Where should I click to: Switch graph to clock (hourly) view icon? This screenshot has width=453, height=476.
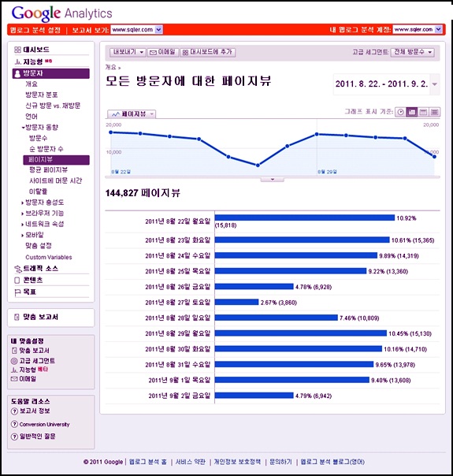click(x=400, y=112)
